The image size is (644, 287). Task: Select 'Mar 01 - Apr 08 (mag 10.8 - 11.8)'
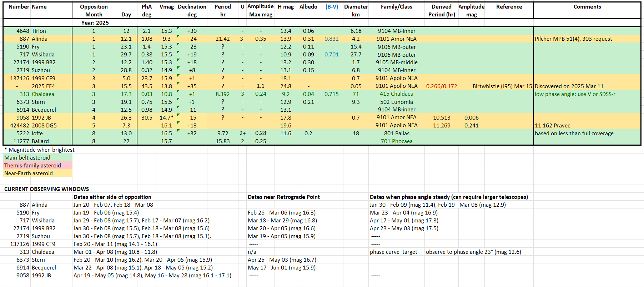tap(115, 252)
